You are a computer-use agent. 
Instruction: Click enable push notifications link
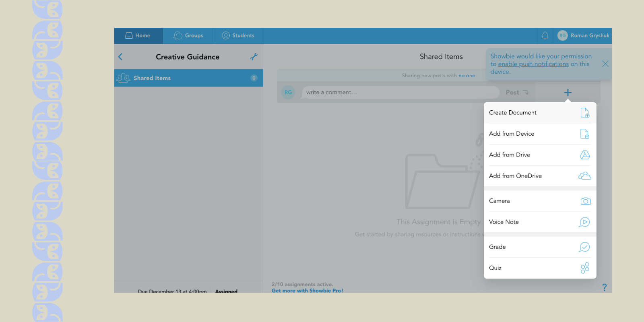pyautogui.click(x=533, y=64)
